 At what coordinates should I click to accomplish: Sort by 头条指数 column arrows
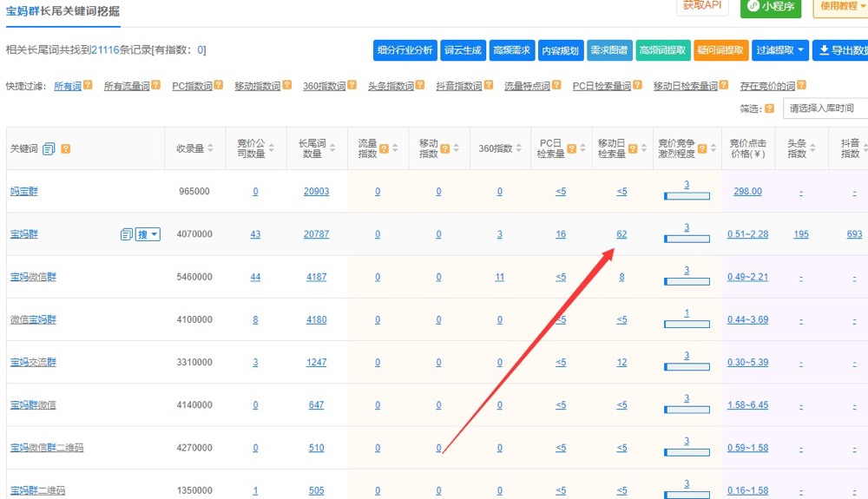click(812, 148)
